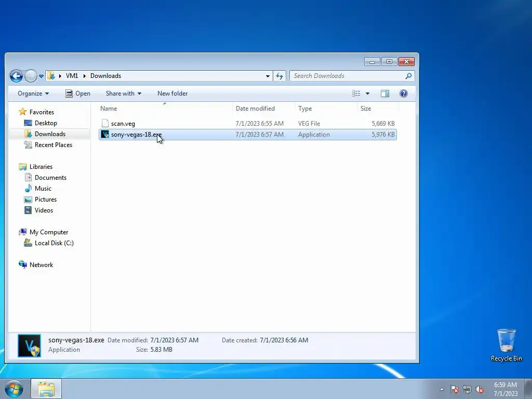Change the view with the view icon
This screenshot has height=399, width=532.
356,94
